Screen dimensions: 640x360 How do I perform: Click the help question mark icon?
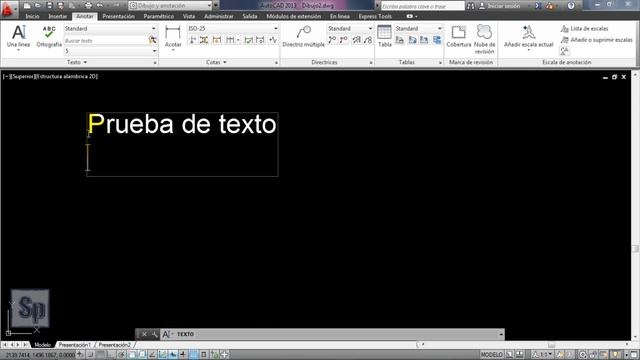(571, 6)
